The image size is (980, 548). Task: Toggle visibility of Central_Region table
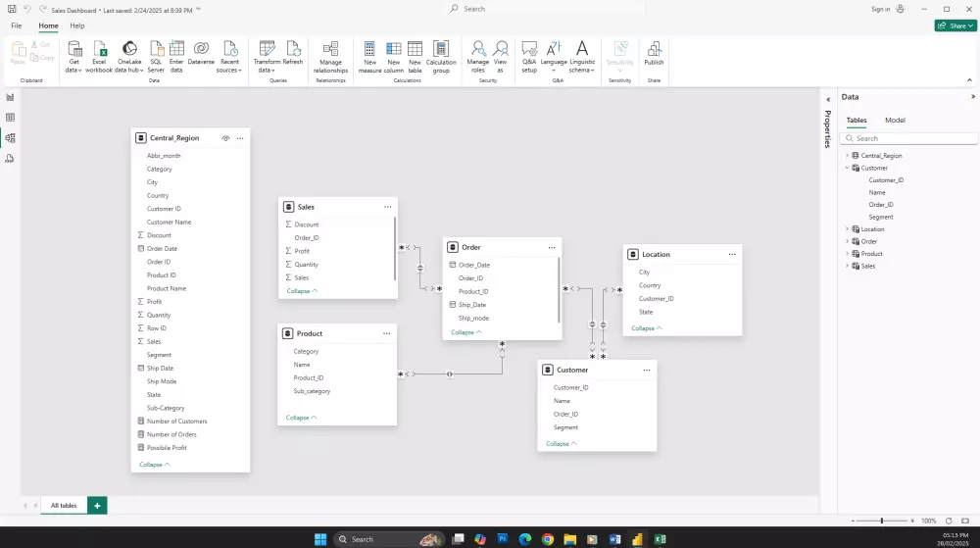coord(225,138)
